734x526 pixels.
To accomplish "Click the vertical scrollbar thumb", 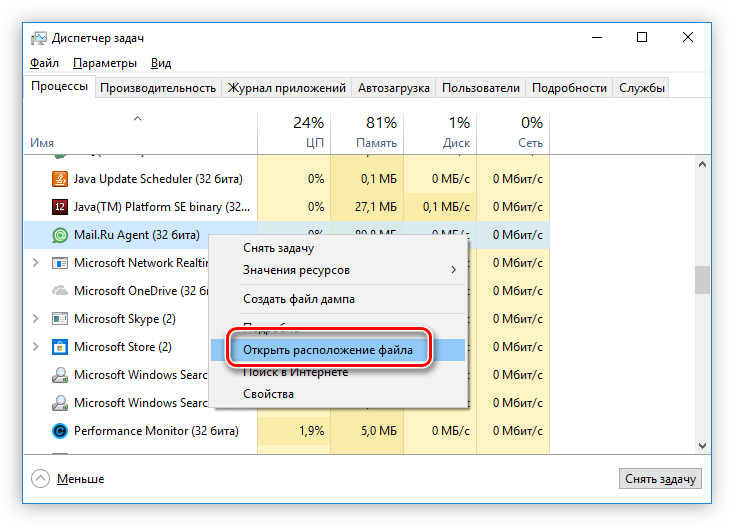I will 702,280.
